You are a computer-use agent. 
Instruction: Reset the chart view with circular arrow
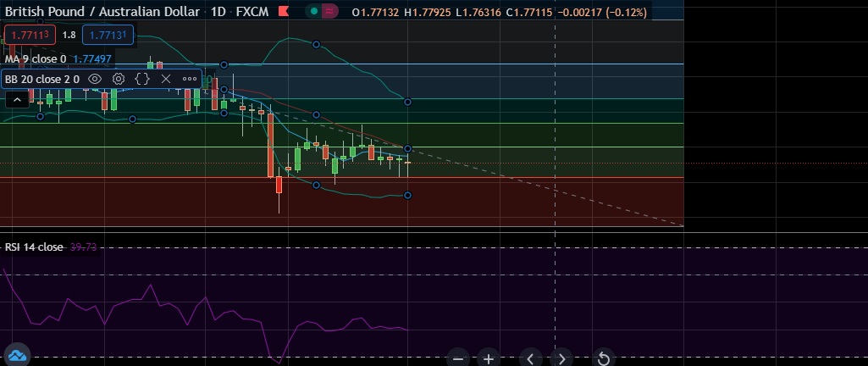tap(604, 359)
